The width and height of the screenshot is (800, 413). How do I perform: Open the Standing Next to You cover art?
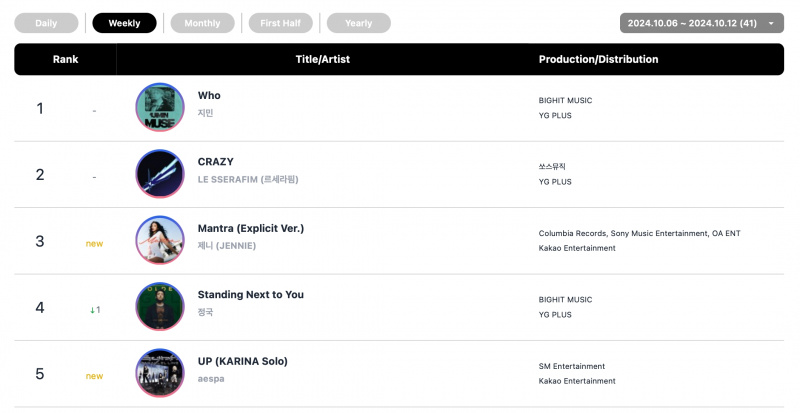160,306
